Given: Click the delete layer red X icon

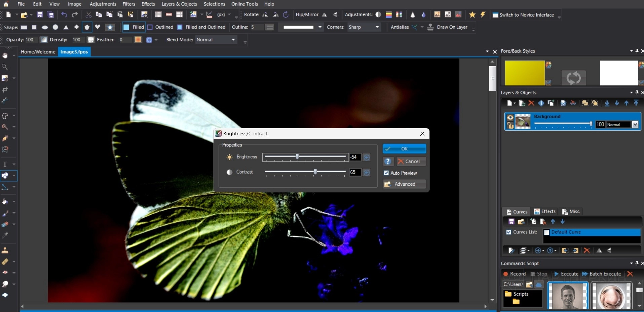Looking at the screenshot, I should [531, 103].
